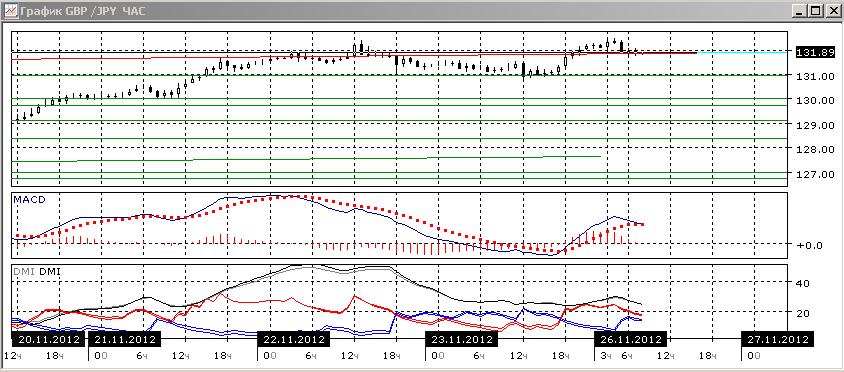
Task: Click the cyan price projection line
Action: click(x=742, y=52)
